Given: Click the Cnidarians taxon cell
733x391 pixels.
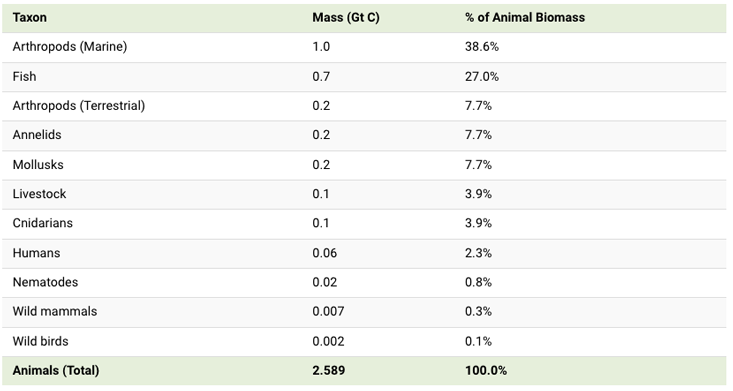Looking at the screenshot, I should (x=43, y=223).
